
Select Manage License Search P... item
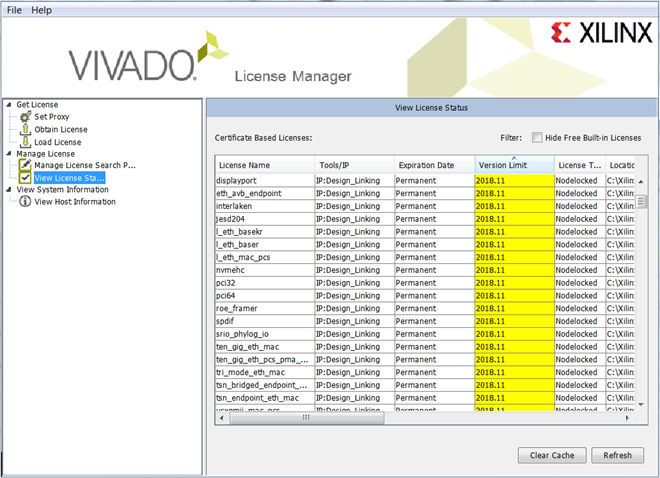click(x=85, y=165)
